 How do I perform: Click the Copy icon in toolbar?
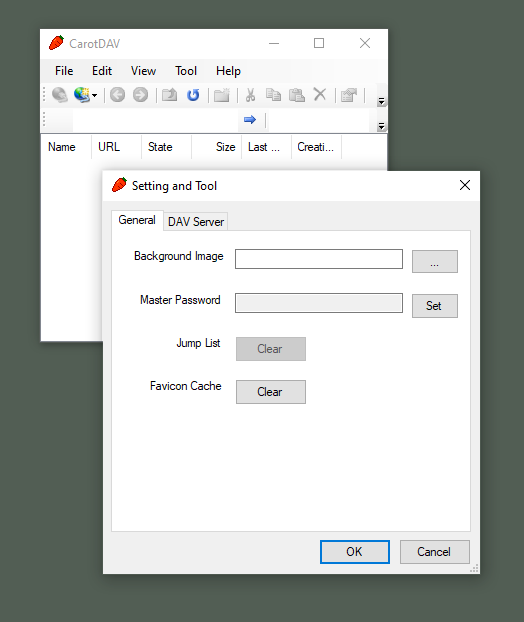pos(273,95)
